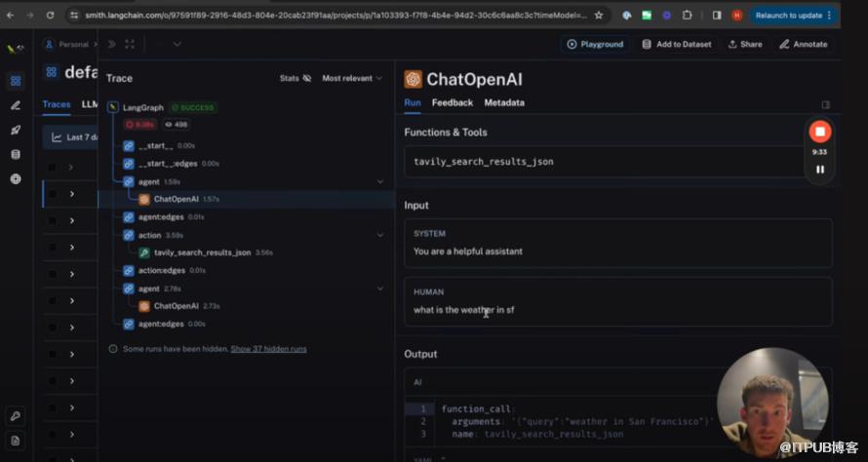Open the projects grid icon in left sidebar
Screen dimensions: 868x462
15,81
